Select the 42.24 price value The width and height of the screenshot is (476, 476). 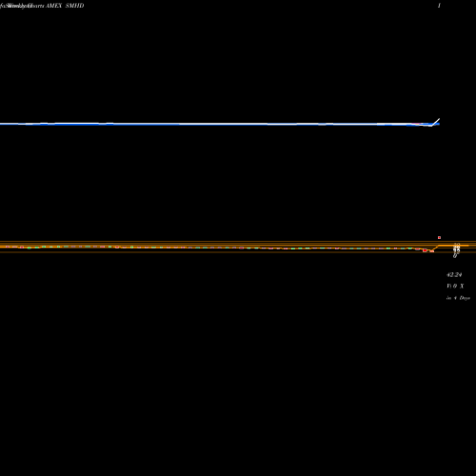tap(454, 275)
